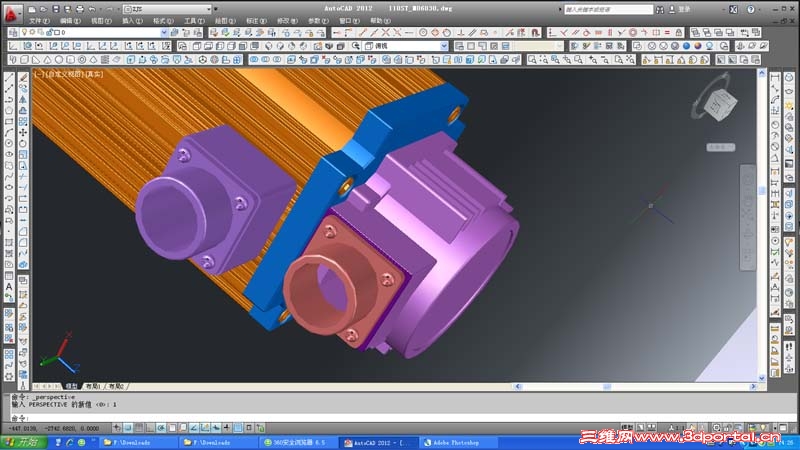This screenshot has height=450, width=800.
Task: Switch to the 模型 (Model) tab
Action: pyautogui.click(x=71, y=386)
